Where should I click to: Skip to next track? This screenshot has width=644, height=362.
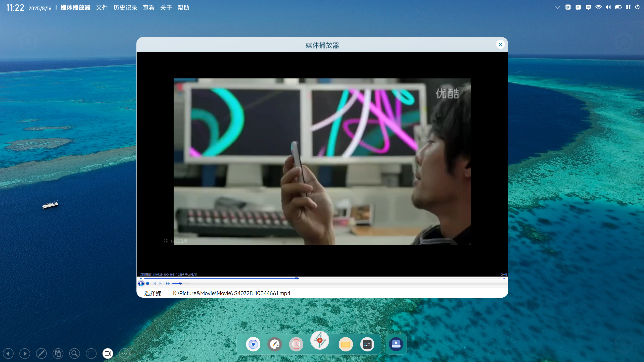[x=161, y=283]
